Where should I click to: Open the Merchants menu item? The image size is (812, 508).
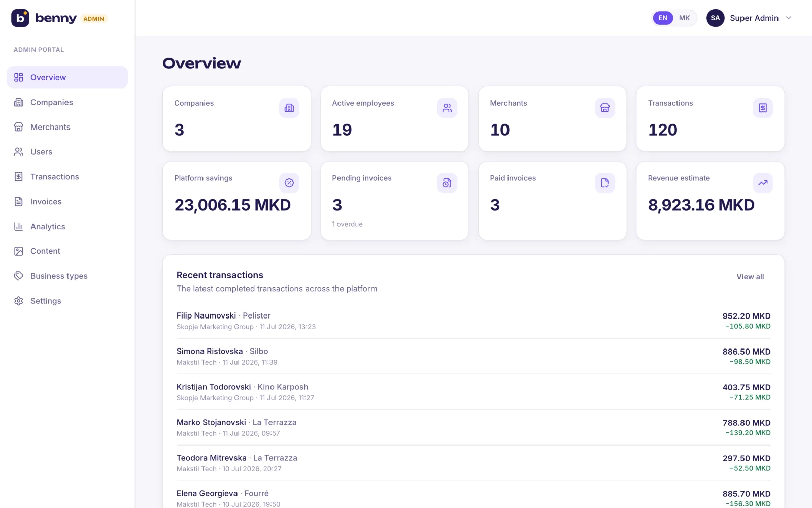pos(67,127)
